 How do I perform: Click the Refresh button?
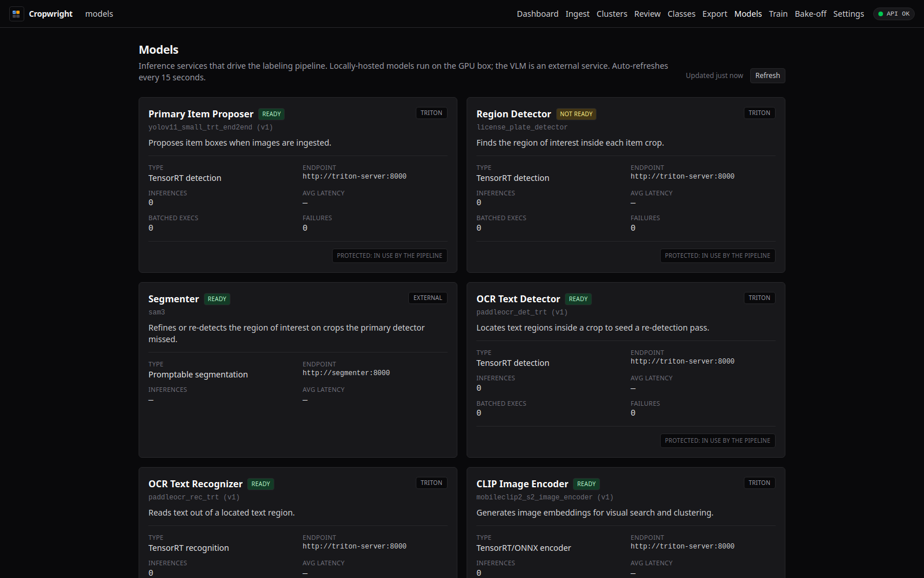(x=767, y=76)
